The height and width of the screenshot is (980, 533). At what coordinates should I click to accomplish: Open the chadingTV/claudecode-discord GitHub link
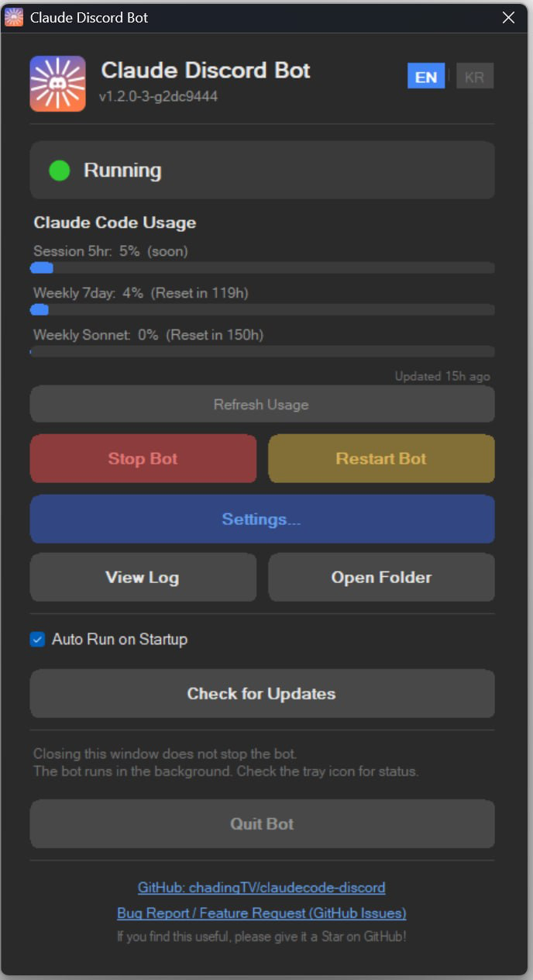(262, 887)
